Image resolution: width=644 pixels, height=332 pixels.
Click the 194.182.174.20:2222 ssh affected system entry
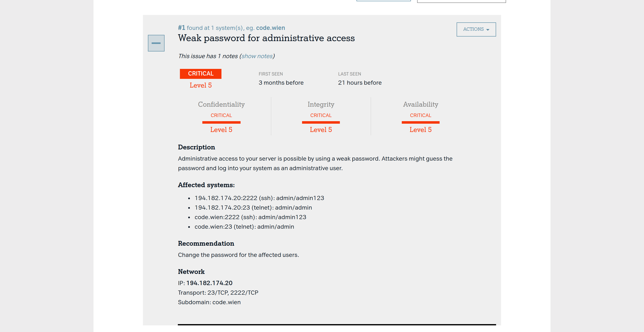[259, 198]
